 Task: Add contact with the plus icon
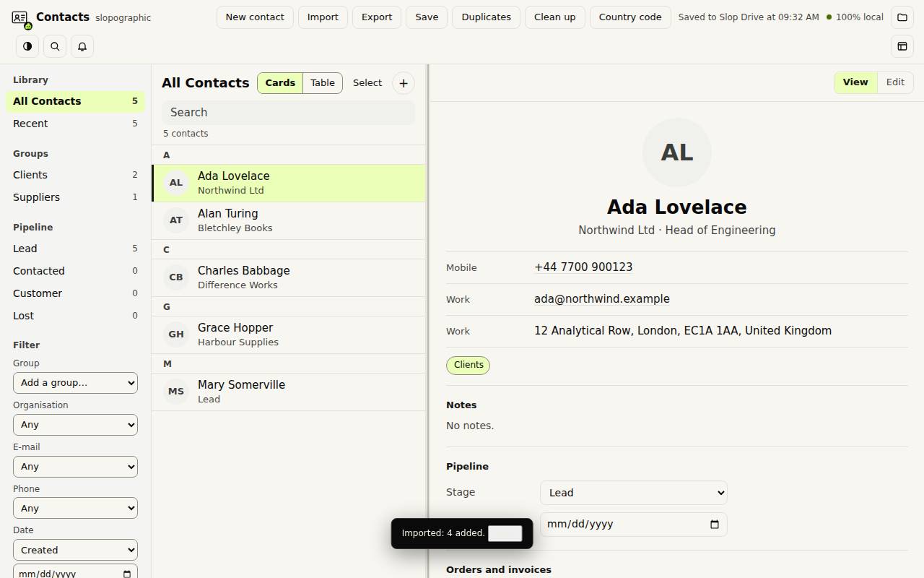tap(404, 83)
